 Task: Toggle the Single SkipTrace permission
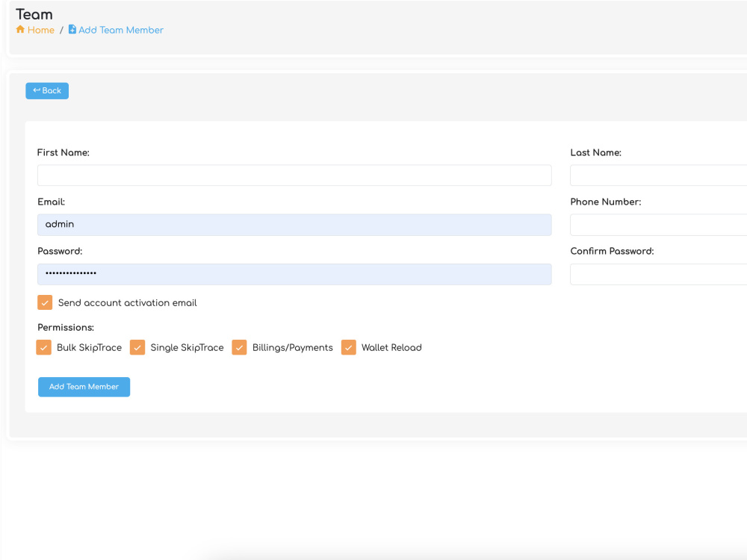click(137, 348)
